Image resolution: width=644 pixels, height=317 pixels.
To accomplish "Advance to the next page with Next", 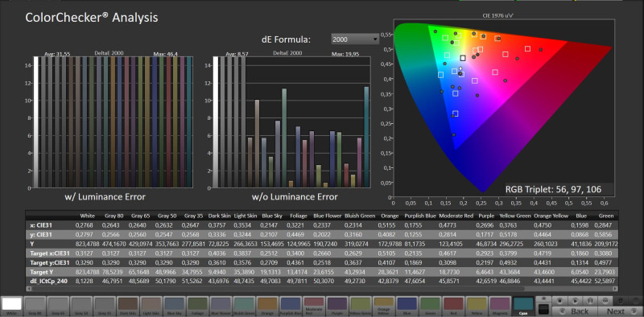I will [x=621, y=311].
